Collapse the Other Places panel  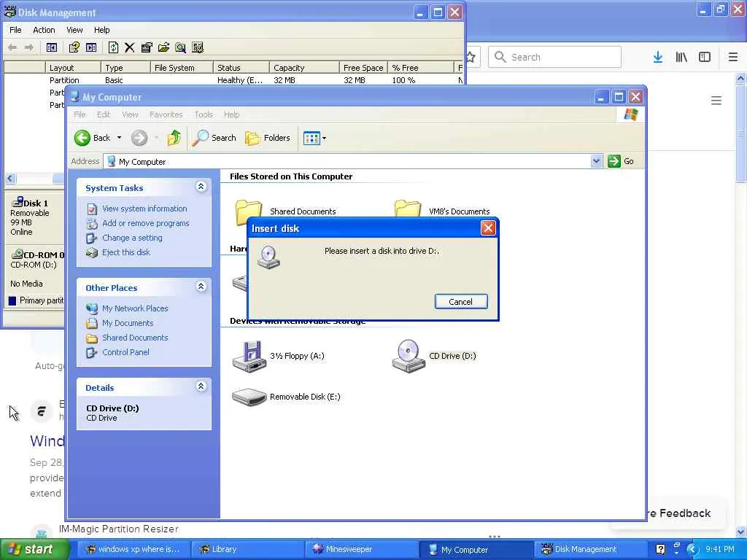click(201, 287)
